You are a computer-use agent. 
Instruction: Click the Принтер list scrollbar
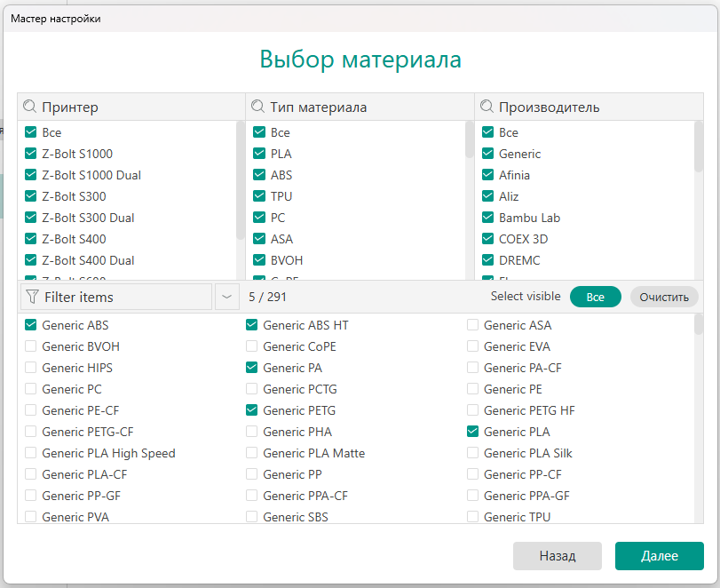(241, 180)
